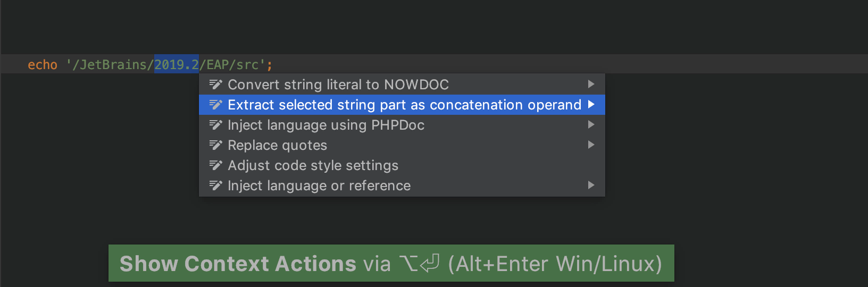Choose Extract selected string part as concatenation operand
The height and width of the screenshot is (287, 868).
[402, 105]
